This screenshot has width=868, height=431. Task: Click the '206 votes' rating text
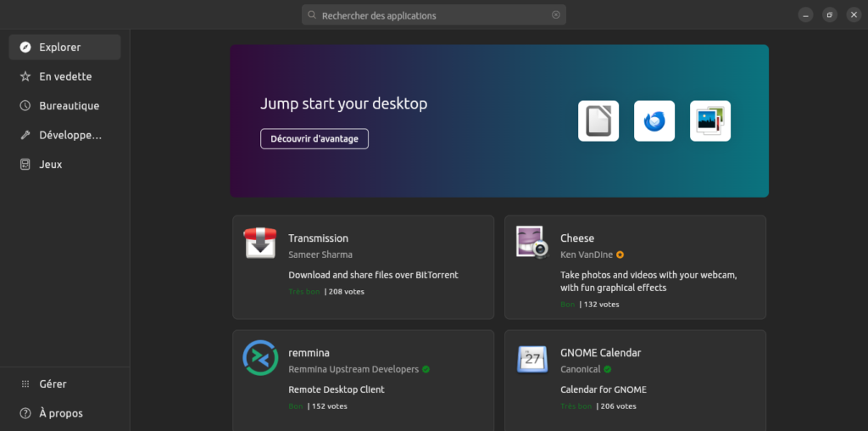(x=618, y=406)
